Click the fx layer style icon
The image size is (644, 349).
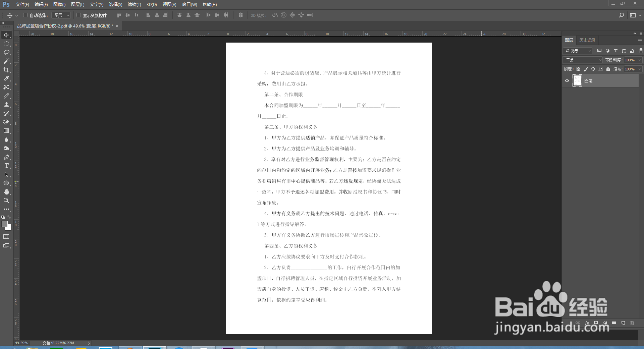[587, 323]
